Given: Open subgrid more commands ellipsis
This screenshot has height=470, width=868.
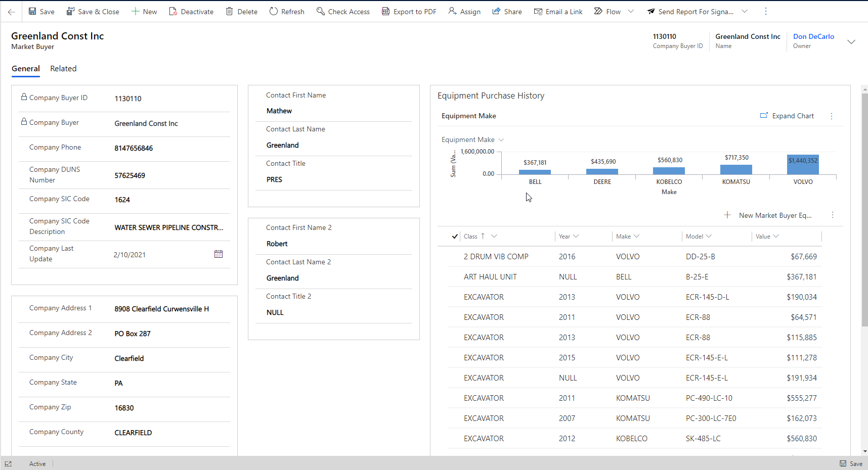Looking at the screenshot, I should 833,215.
